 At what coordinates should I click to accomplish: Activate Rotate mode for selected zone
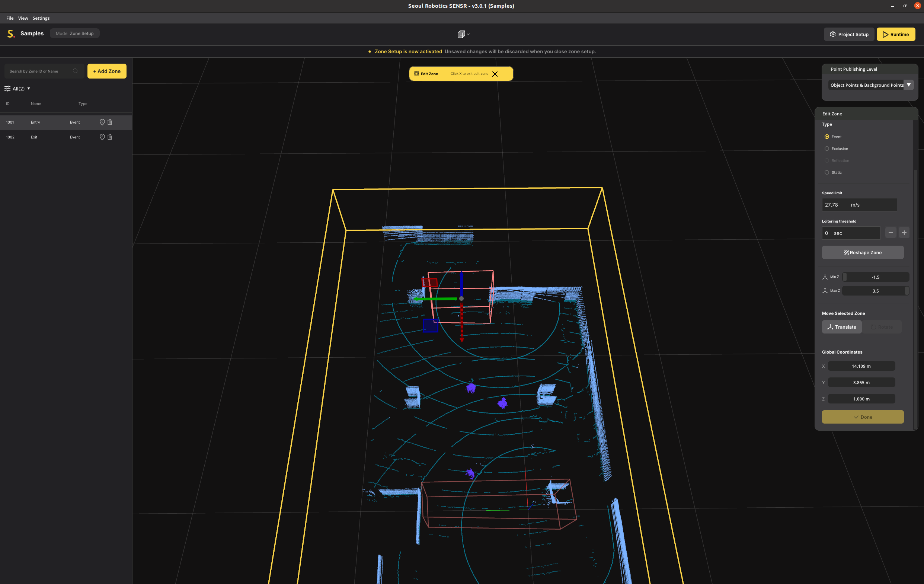pos(882,327)
